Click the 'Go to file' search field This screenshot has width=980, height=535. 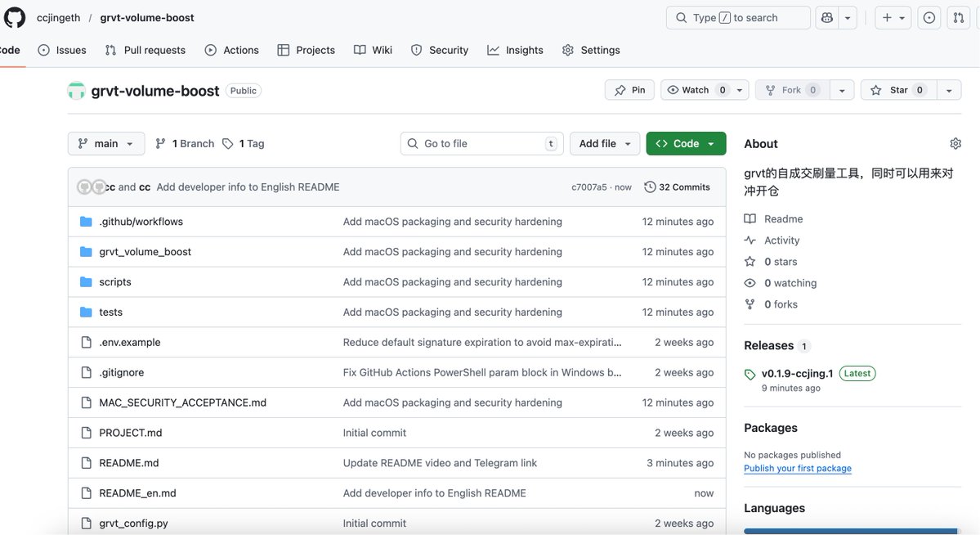point(482,143)
